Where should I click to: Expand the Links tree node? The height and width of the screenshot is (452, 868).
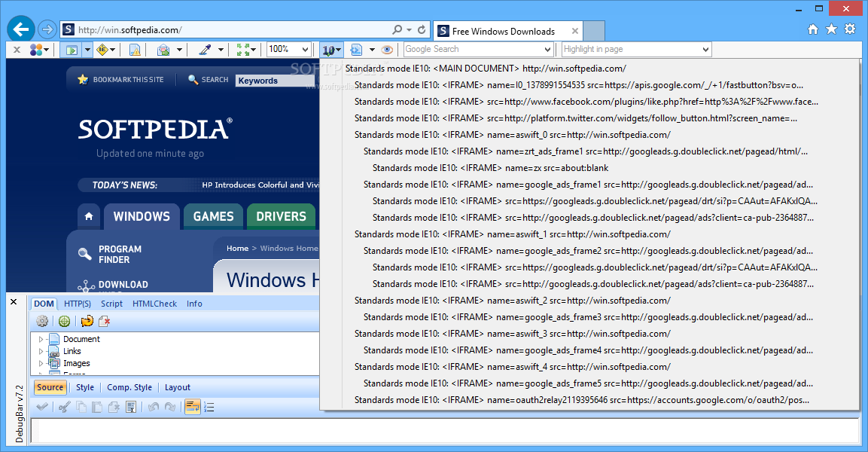[x=41, y=351]
